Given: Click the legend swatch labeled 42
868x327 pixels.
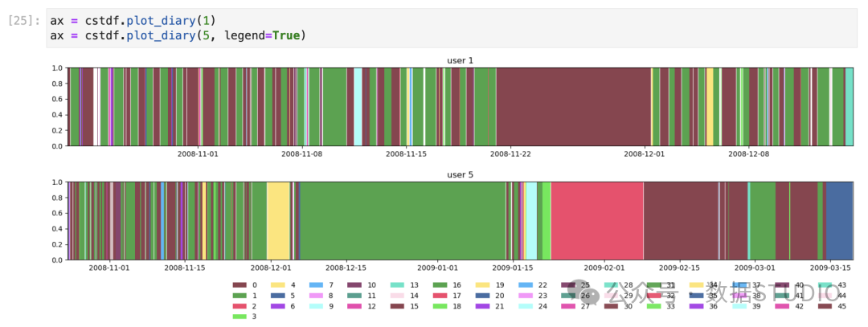Looking at the screenshot, I should [782, 306].
